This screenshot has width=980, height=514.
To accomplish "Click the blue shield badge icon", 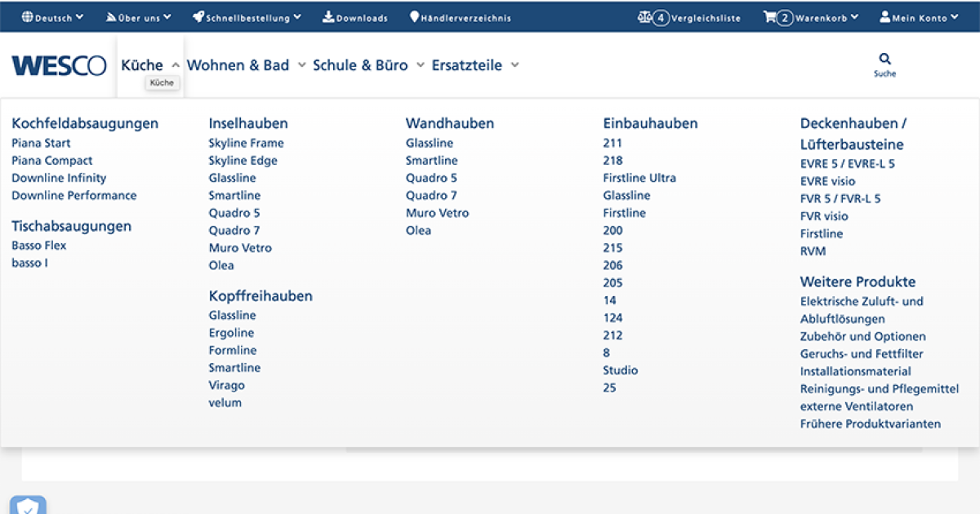I will coord(28,506).
